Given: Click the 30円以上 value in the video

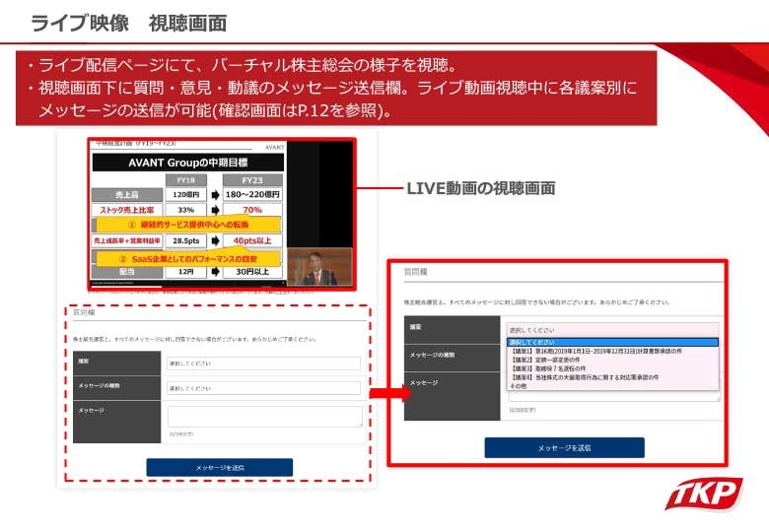Looking at the screenshot, I should pos(252,271).
